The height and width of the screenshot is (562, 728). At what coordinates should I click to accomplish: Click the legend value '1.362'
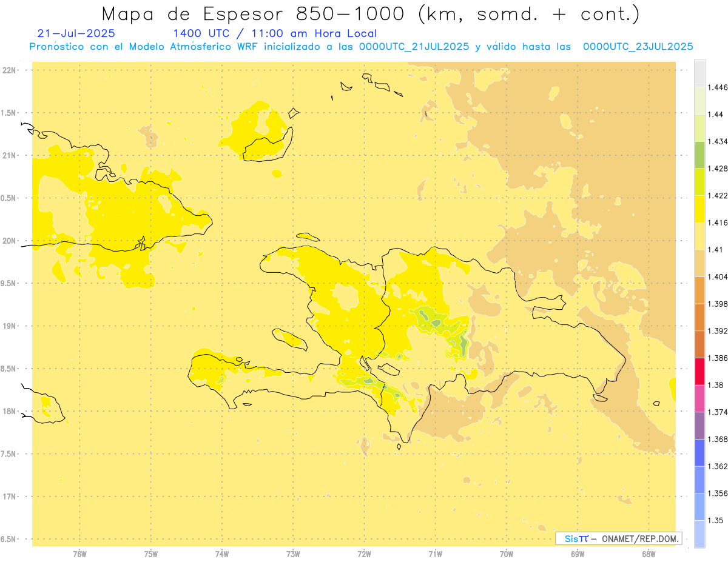coord(717,466)
